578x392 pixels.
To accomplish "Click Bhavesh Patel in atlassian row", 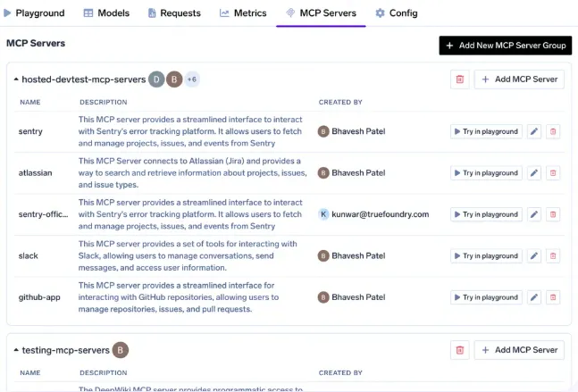I will 358,173.
